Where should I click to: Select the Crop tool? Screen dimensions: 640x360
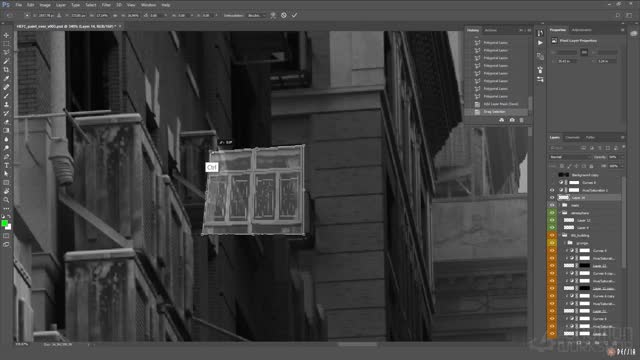[x=6, y=70]
